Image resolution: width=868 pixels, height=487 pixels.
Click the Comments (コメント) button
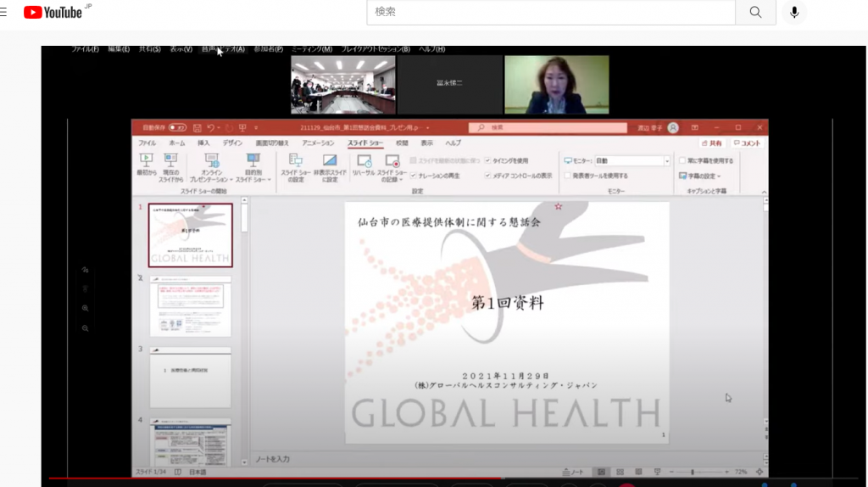[747, 143]
